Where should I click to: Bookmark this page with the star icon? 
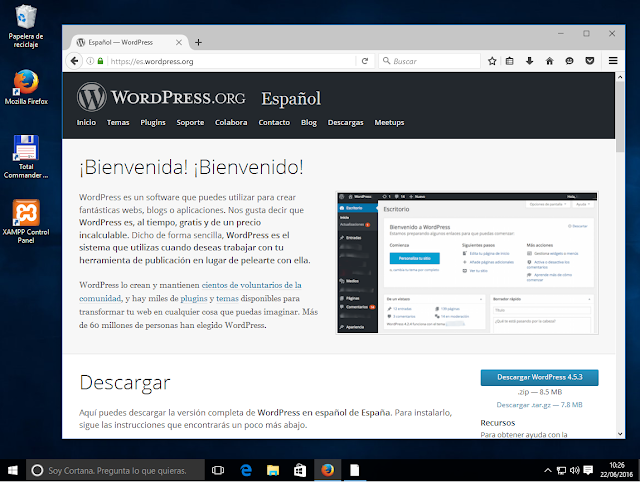(x=492, y=61)
